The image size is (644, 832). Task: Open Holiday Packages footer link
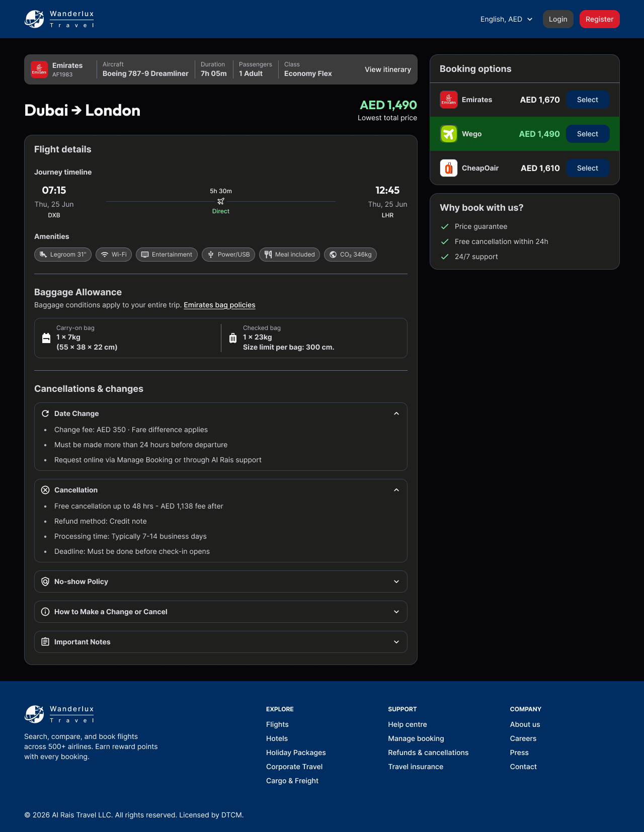[296, 753]
